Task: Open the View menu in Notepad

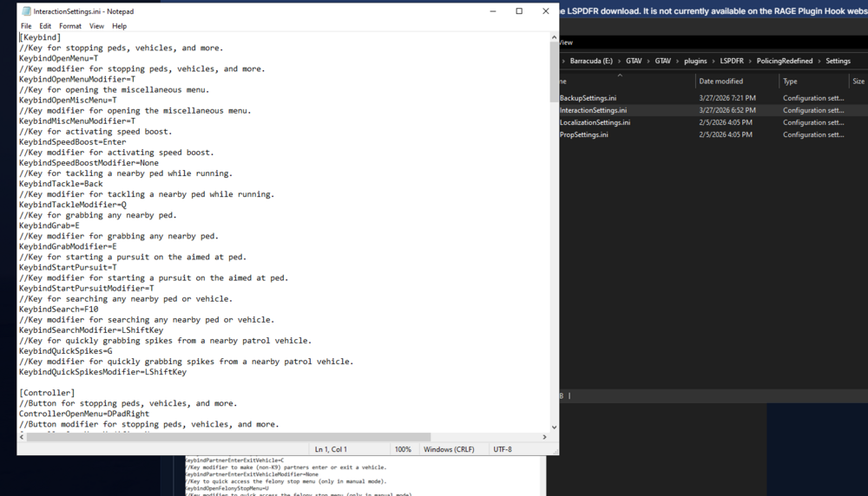Action: 96,26
